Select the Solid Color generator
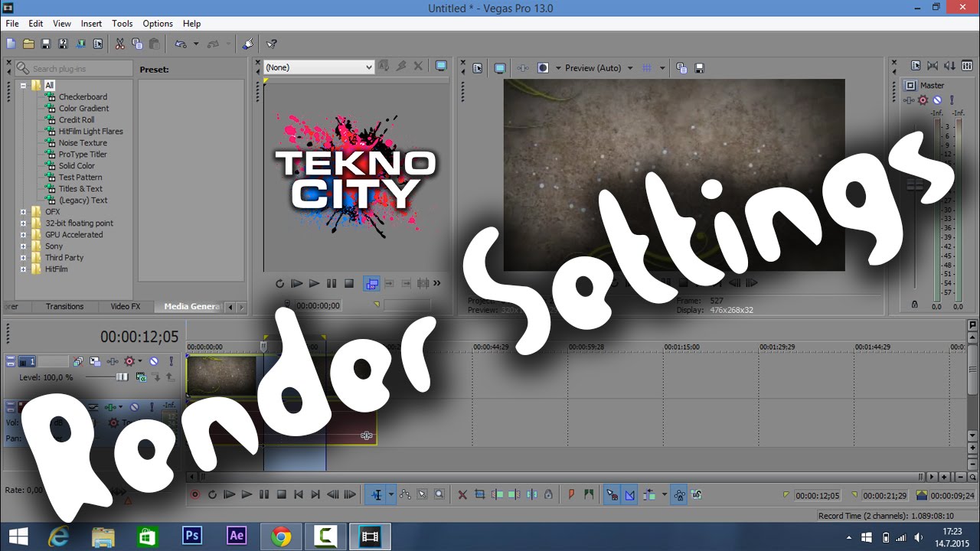 77,166
